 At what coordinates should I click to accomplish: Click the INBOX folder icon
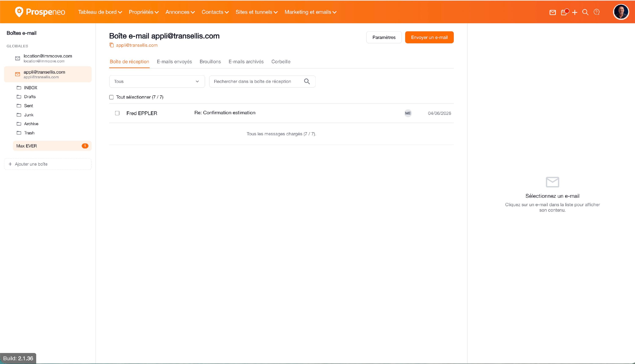[x=19, y=88]
